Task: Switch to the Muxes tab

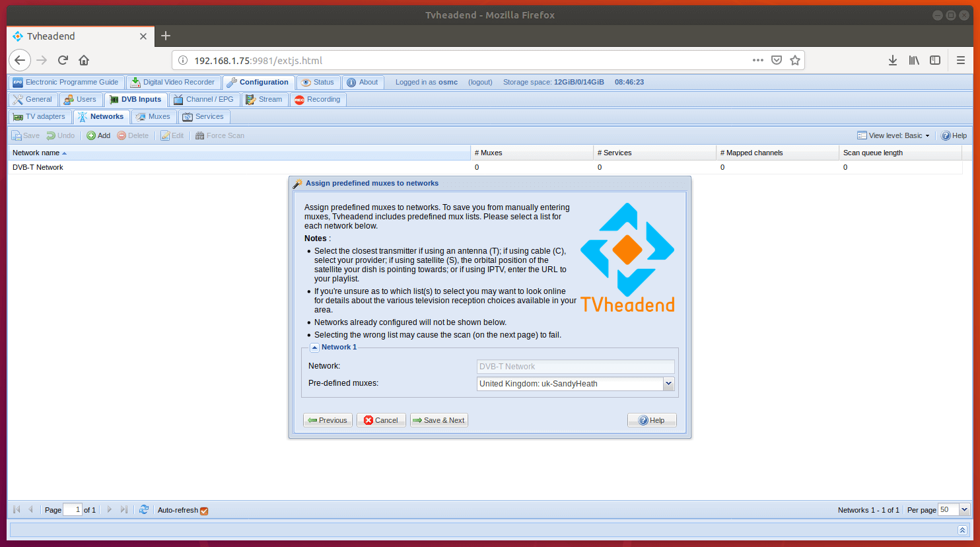Action: [153, 116]
